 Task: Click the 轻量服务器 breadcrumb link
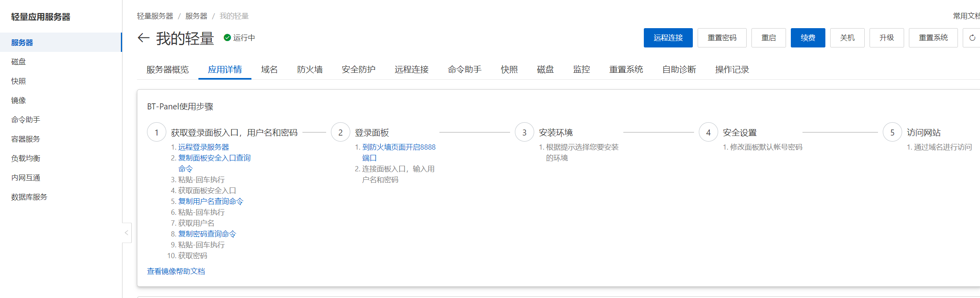(155, 16)
